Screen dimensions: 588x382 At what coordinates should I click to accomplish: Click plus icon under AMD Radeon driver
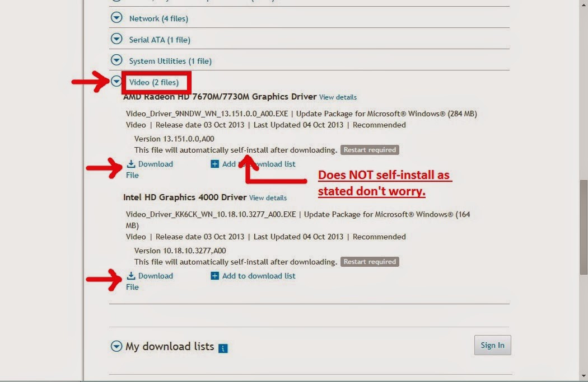tap(214, 164)
